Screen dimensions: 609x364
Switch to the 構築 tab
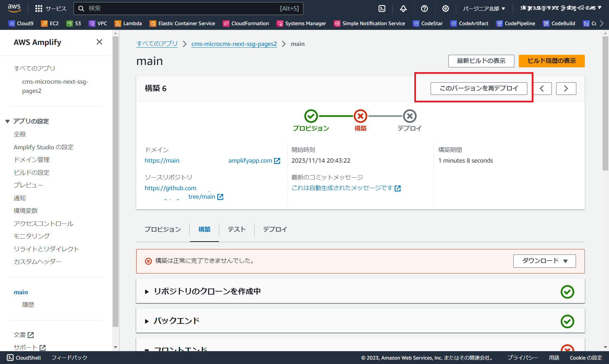pyautogui.click(x=204, y=229)
